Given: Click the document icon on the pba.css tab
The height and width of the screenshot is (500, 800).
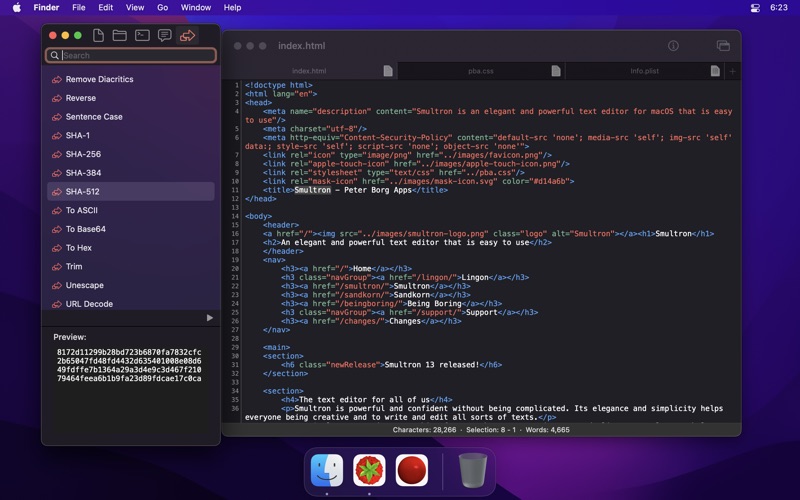Looking at the screenshot, I should click(x=556, y=71).
